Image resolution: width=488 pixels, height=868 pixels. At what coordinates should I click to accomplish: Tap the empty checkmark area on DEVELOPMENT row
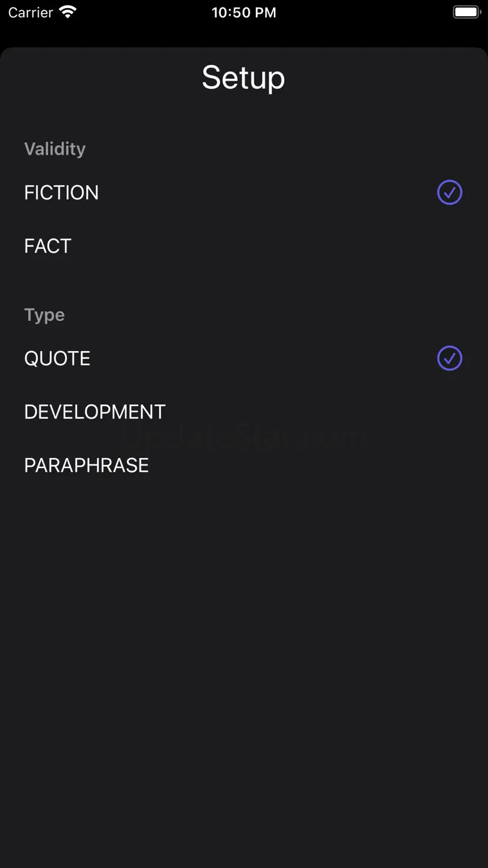point(449,412)
